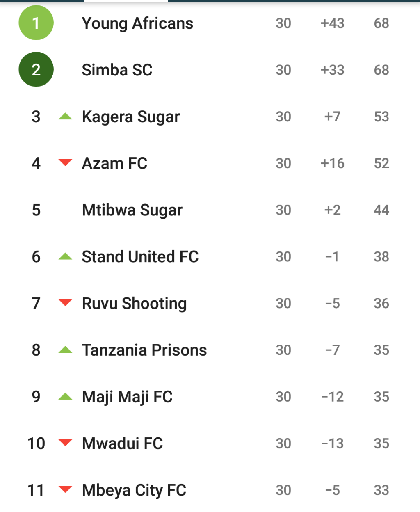Click Young Africans' 68 points value
Screen dimensions: 420x512
(x=381, y=23)
